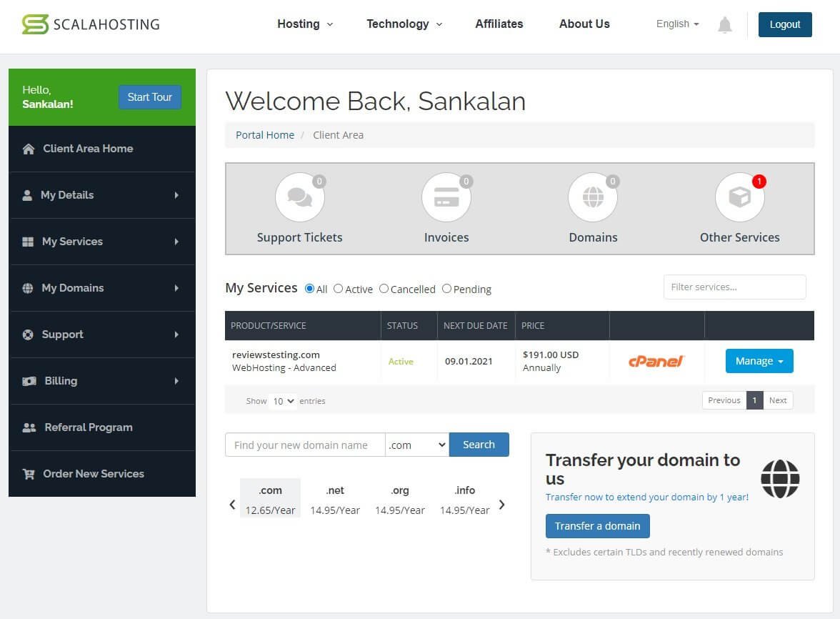Click the Find your new domain name field

pos(305,445)
